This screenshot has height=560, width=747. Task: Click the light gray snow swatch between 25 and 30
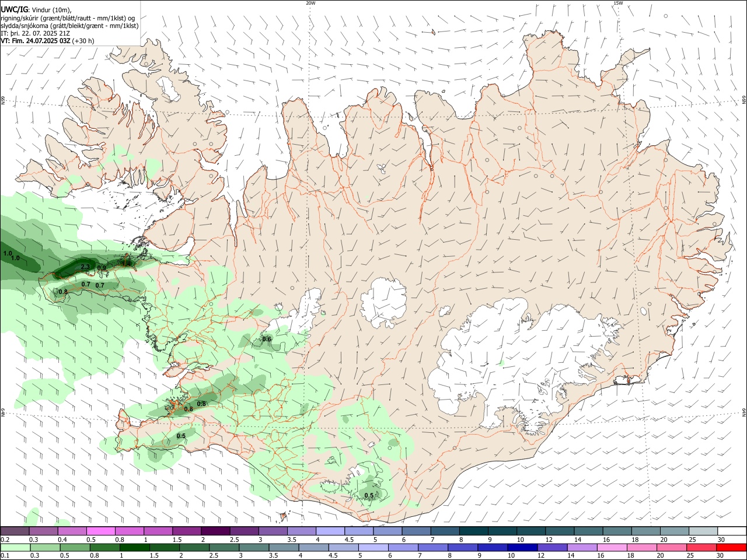coord(703,531)
